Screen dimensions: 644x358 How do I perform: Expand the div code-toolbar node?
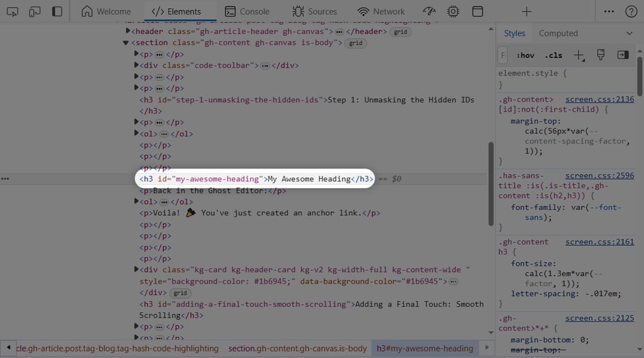pyautogui.click(x=136, y=65)
